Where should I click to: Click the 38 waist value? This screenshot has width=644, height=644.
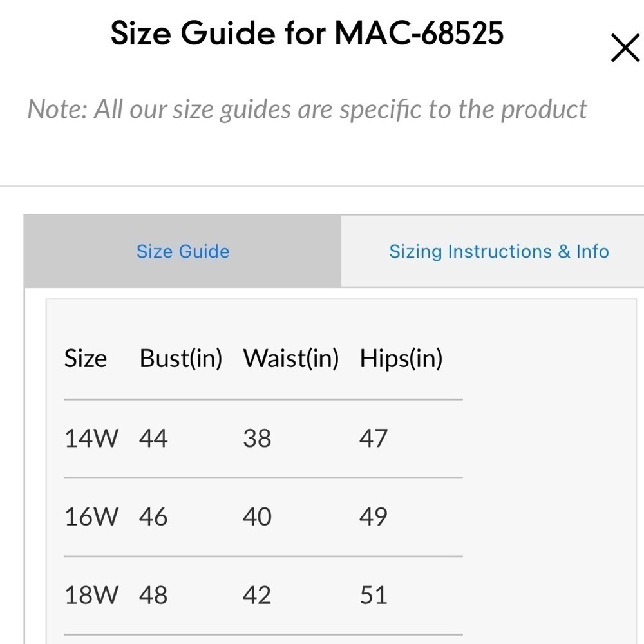point(257,438)
